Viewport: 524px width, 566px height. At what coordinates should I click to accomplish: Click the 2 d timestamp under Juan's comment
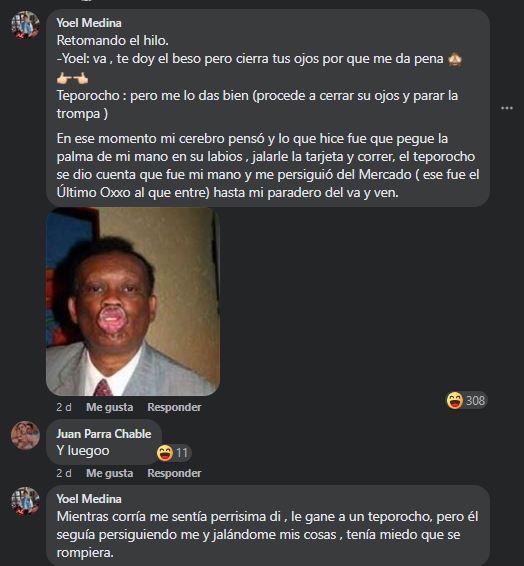pyautogui.click(x=64, y=473)
